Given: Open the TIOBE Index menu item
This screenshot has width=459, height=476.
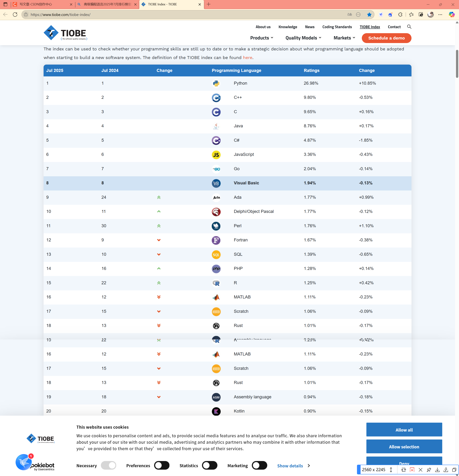Looking at the screenshot, I should click(370, 27).
